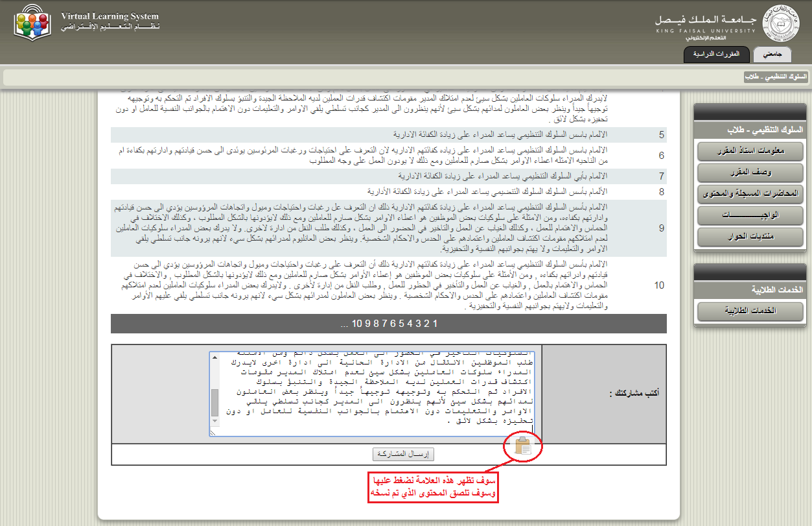Viewport: 812px width, 526px height.
Task: Jump to page 5 in pagination
Action: 402,324
